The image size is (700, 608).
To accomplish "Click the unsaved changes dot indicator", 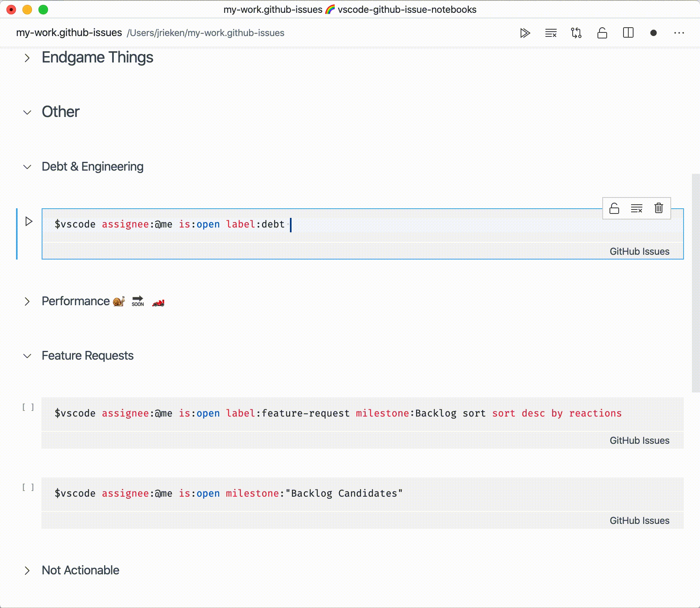I will click(x=654, y=33).
